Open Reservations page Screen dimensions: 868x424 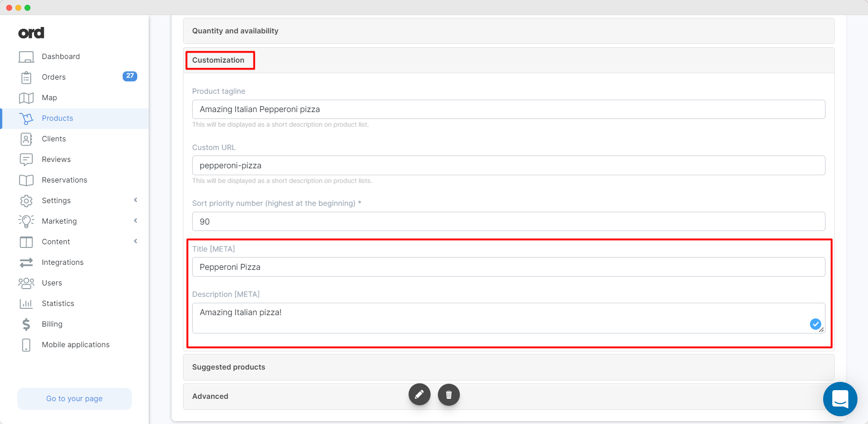75,180
